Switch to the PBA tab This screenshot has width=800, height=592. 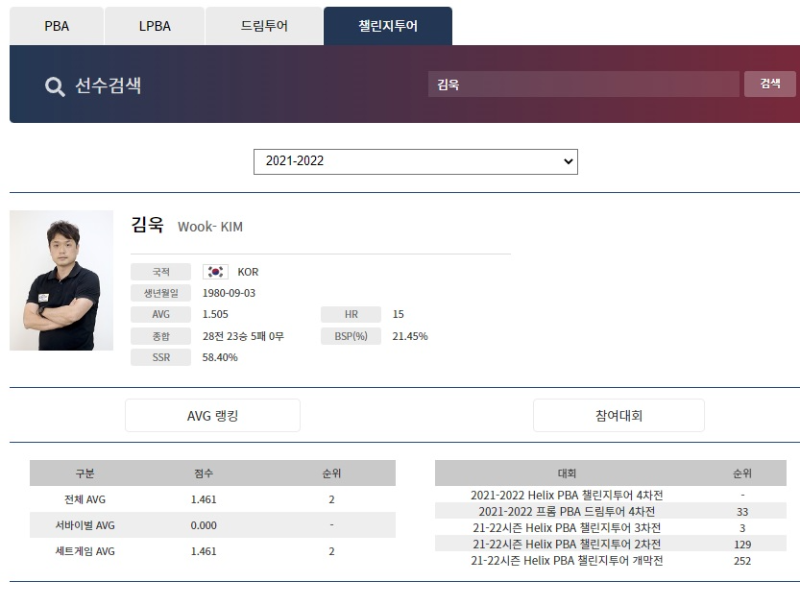[55, 25]
